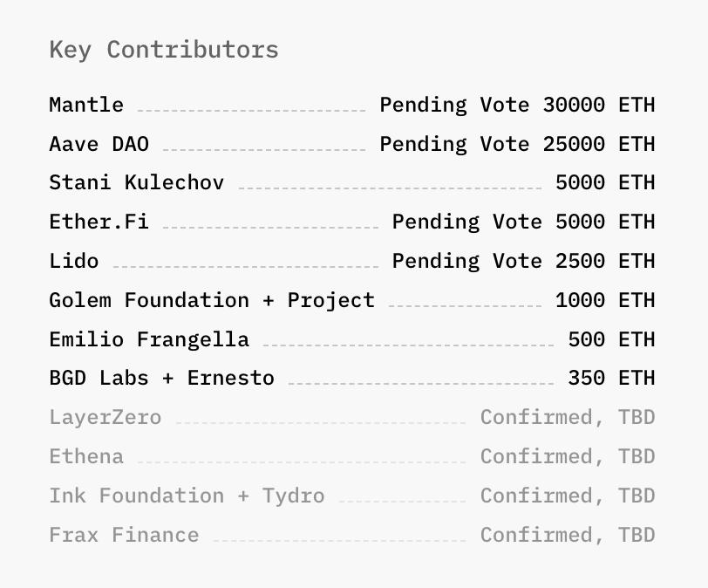Click the 350 ETH amount
The image size is (708, 588).
click(611, 378)
